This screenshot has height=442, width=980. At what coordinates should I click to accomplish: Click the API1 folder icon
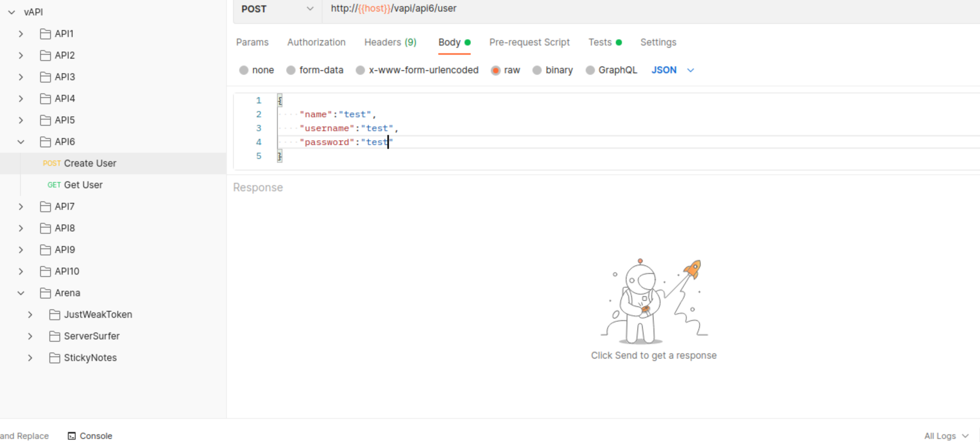coord(45,34)
